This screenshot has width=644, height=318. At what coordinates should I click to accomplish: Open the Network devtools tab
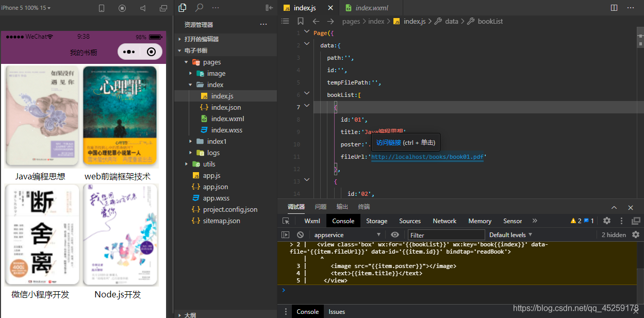[x=444, y=221]
